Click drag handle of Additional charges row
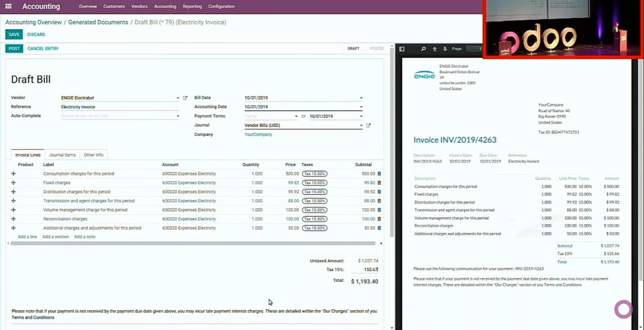Screen dimensions: 644x330 coord(14,228)
